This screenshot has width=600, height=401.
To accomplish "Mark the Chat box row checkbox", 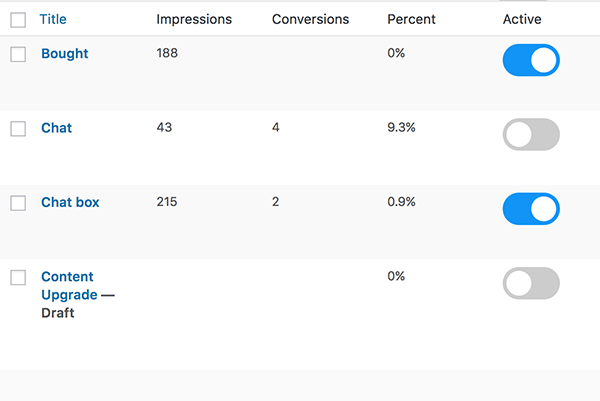I will pyautogui.click(x=18, y=203).
